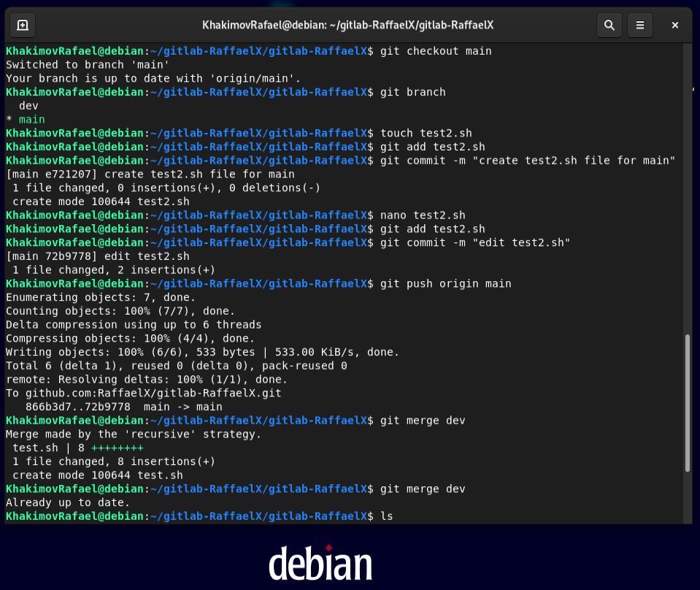Click 'Enumerating objects: 7, done.' line
This screenshot has height=590, width=700.
click(x=101, y=297)
